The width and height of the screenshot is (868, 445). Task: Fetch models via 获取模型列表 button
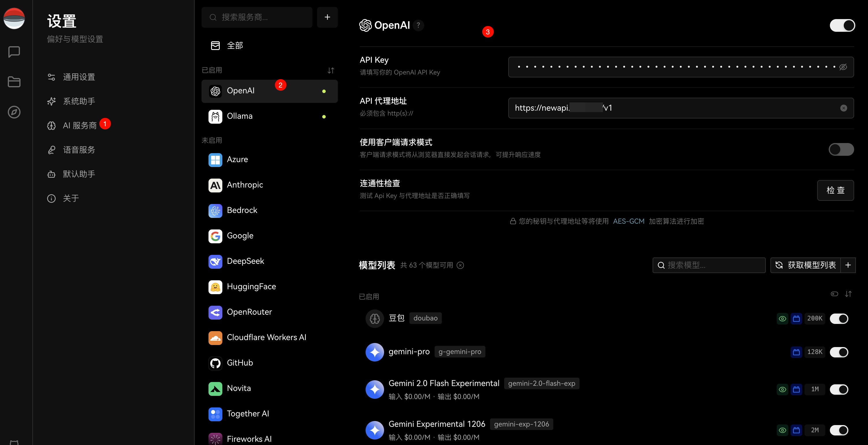pyautogui.click(x=806, y=265)
